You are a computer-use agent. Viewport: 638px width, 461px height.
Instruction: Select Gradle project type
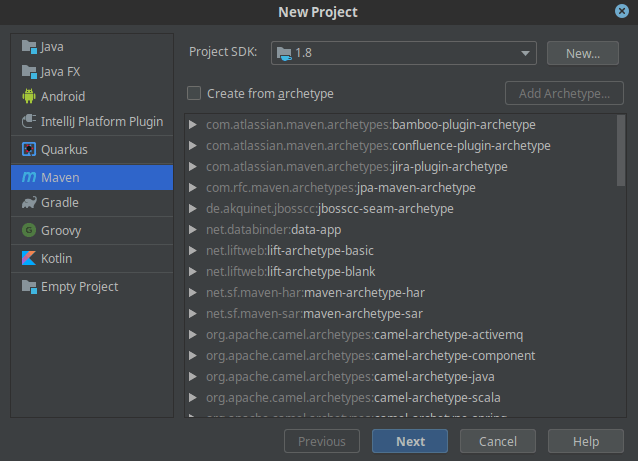(x=92, y=202)
